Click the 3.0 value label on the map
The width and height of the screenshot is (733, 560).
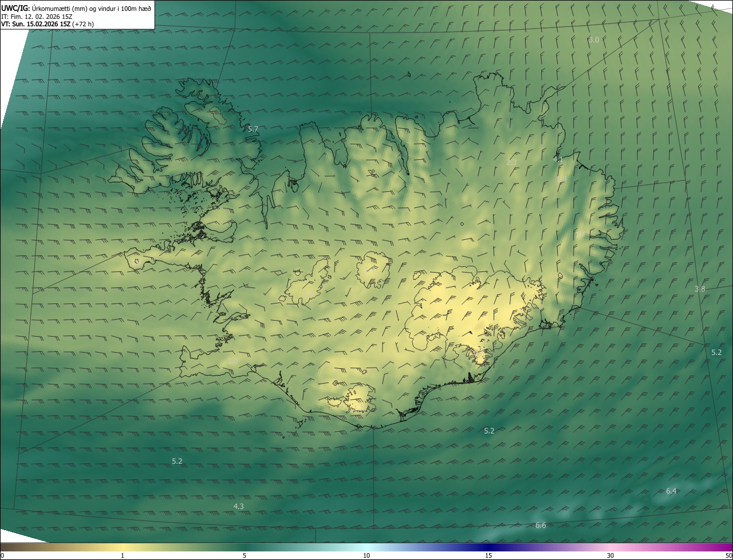[594, 40]
